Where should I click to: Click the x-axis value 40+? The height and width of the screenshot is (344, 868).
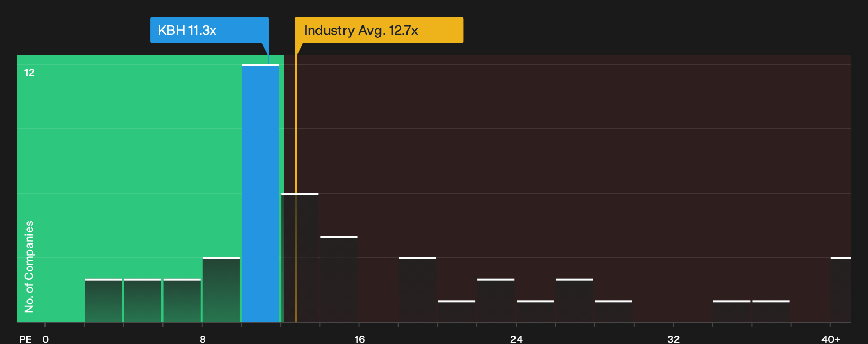[830, 339]
